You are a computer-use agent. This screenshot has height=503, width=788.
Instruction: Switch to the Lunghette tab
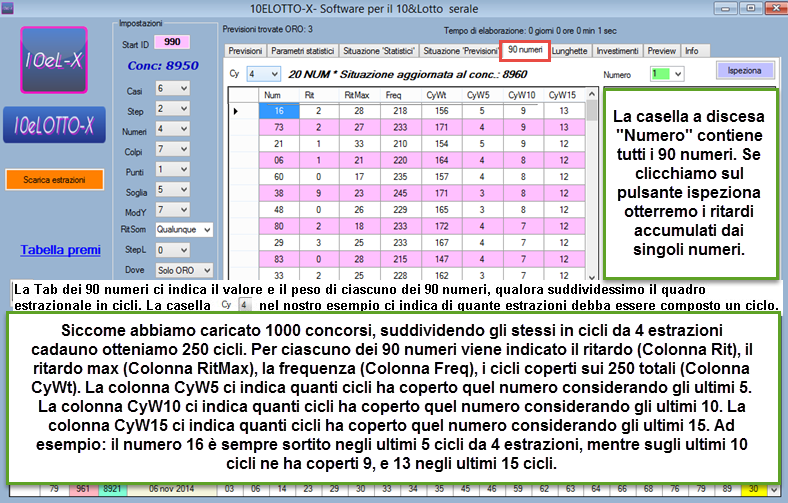pyautogui.click(x=569, y=51)
